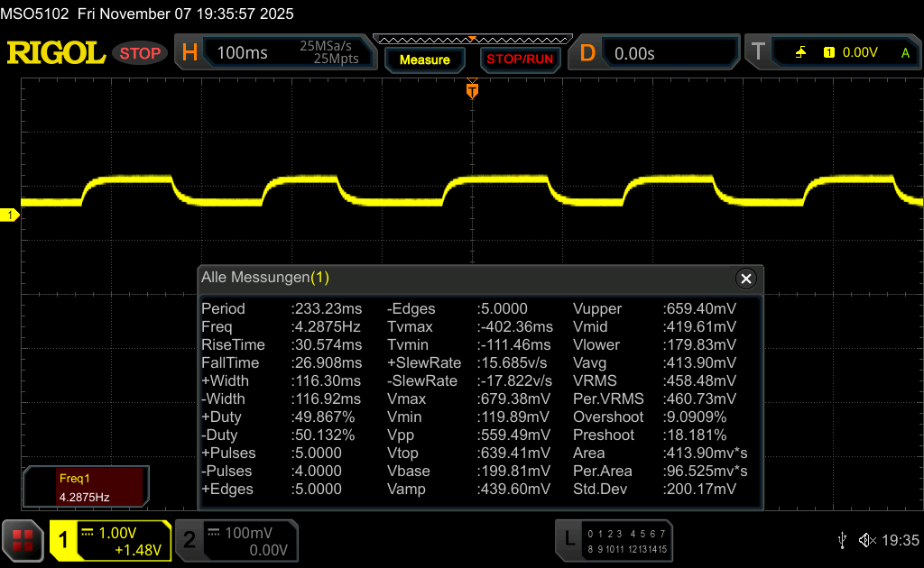Click the 19:35 clock display
924x568 pixels.
900,540
